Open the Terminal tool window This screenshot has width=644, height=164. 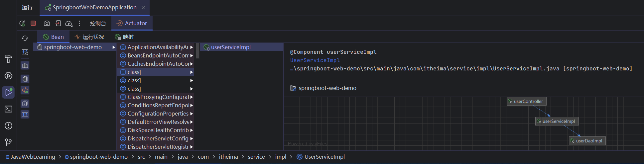8,109
